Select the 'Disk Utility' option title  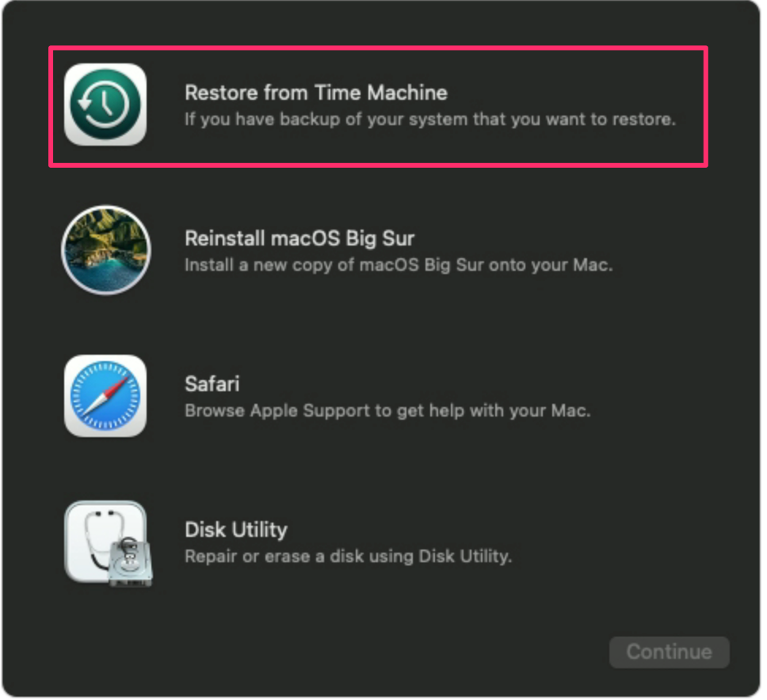236,530
